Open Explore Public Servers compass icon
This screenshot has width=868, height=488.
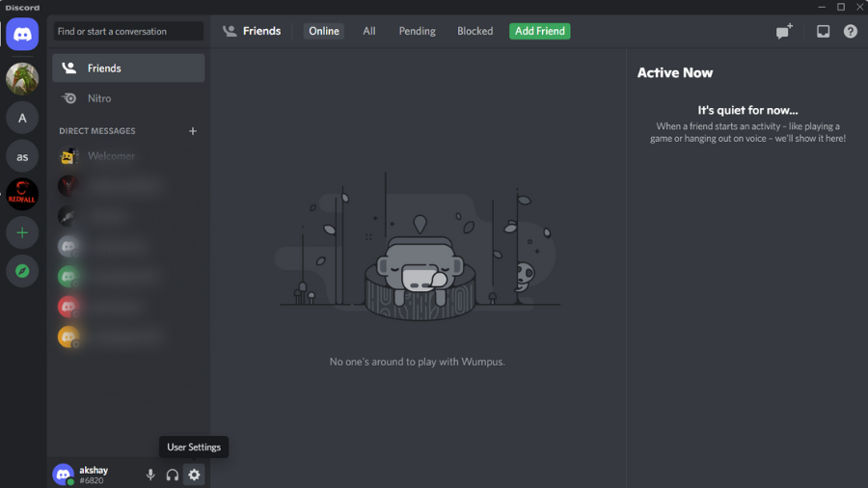22,271
